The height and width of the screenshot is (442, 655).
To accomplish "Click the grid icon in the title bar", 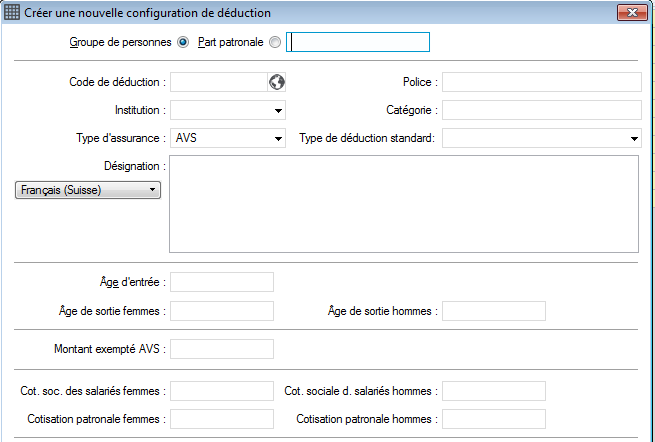I will tap(12, 12).
